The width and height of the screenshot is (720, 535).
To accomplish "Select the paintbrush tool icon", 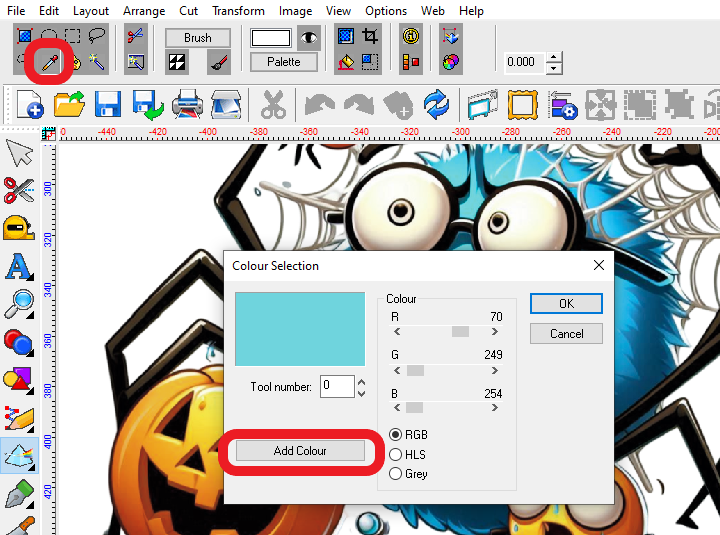I will (219, 62).
